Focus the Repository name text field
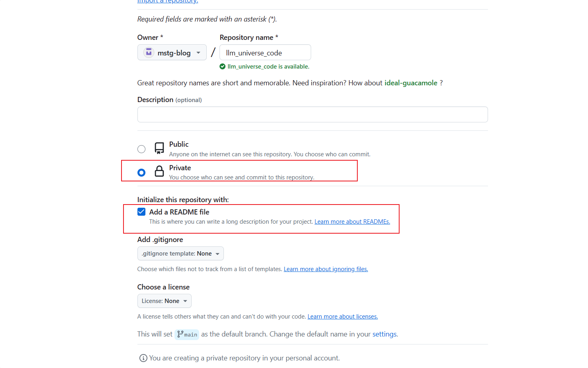This screenshot has width=588, height=368. (x=265, y=53)
